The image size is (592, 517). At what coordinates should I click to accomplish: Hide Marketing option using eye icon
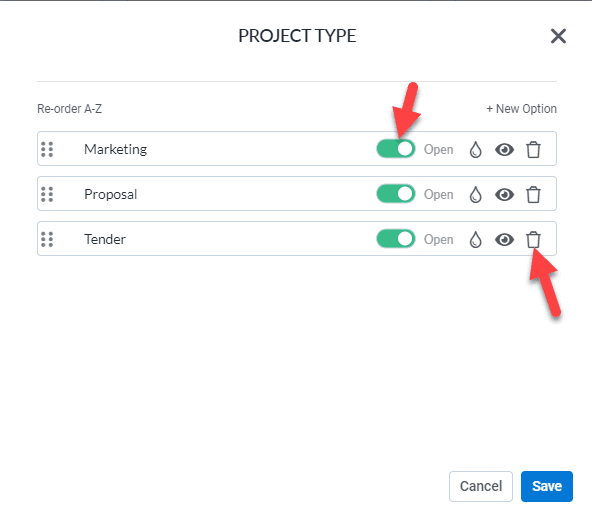click(504, 150)
